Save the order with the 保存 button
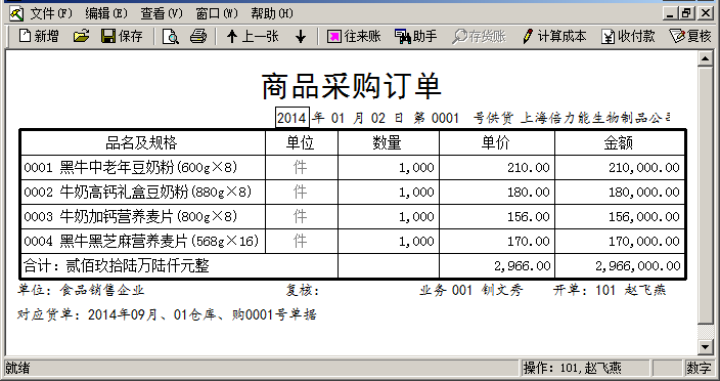The height and width of the screenshot is (381, 720). tap(122, 36)
